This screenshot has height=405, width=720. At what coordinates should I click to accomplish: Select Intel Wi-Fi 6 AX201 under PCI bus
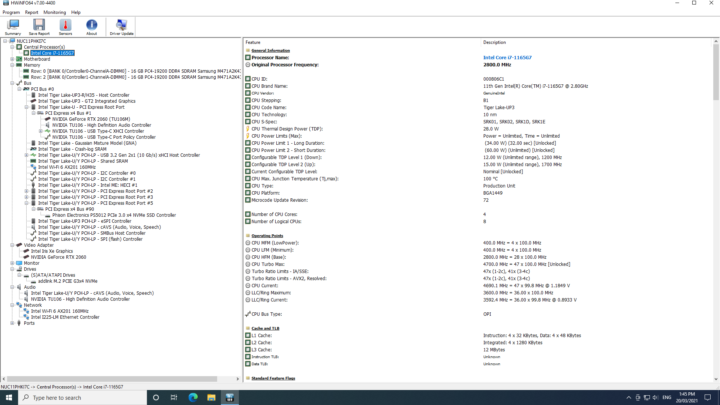point(67,167)
